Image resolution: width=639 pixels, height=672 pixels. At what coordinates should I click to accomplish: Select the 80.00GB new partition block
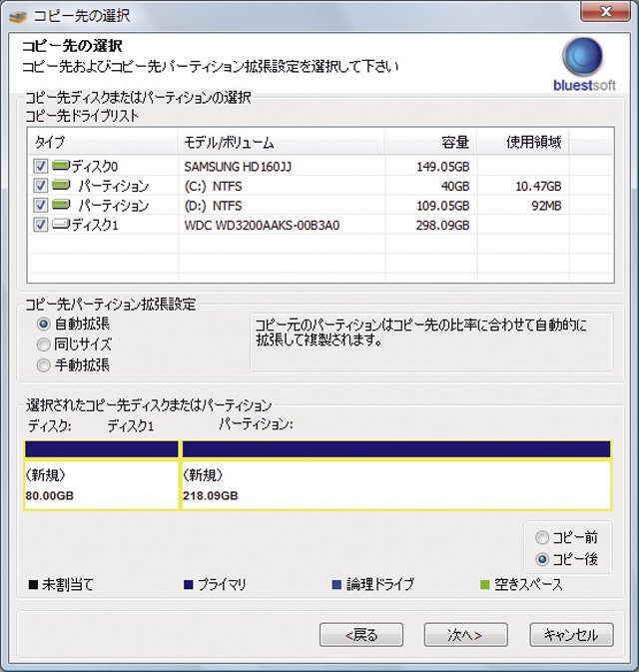[x=101, y=475]
